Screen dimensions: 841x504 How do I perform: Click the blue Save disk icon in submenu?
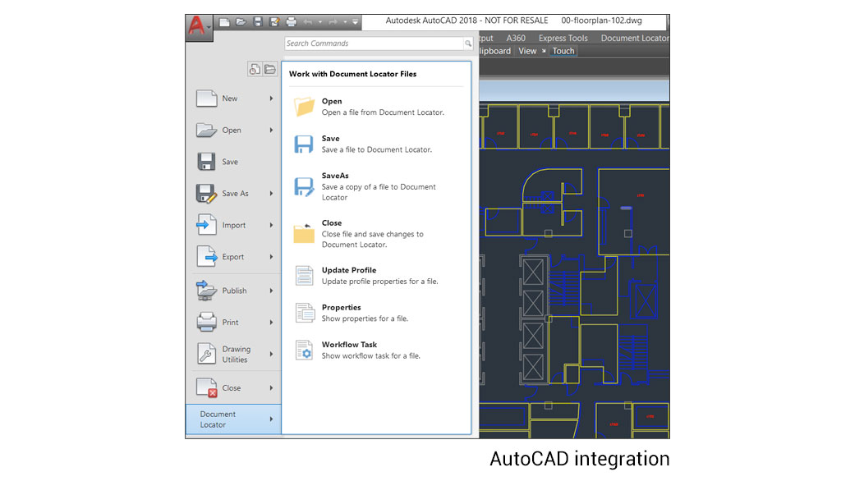coord(304,144)
